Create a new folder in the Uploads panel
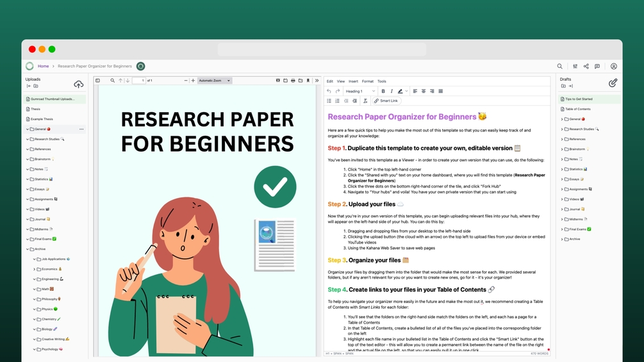Screen dimensions: 644x362 coord(36,86)
